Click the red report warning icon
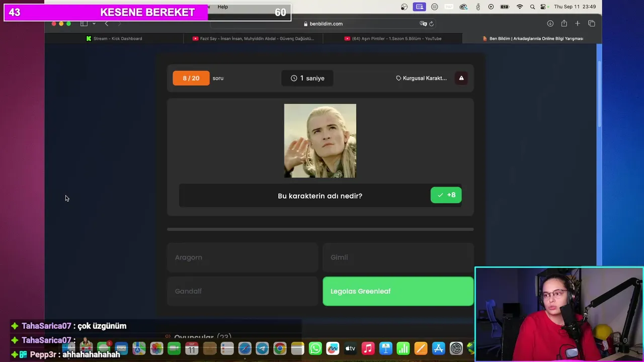 coord(461,78)
